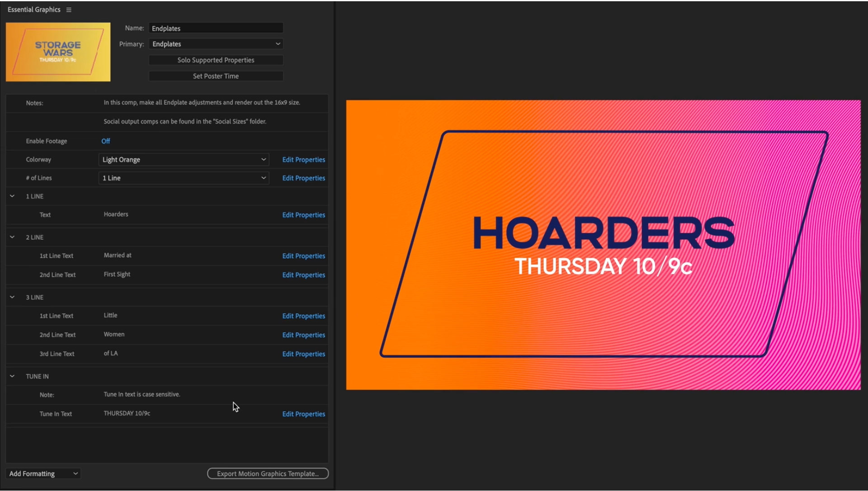Click the Hoarders text value

[x=116, y=214]
